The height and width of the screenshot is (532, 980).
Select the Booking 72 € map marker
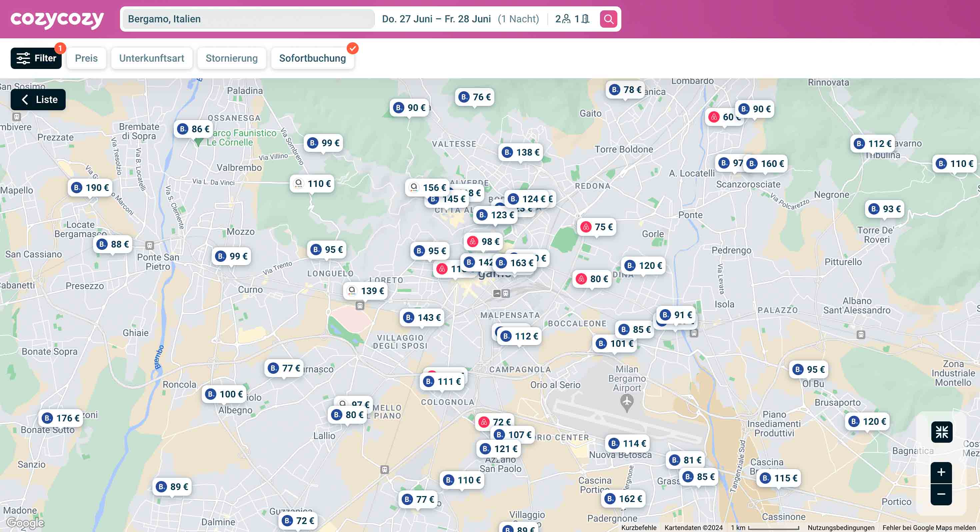point(298,521)
